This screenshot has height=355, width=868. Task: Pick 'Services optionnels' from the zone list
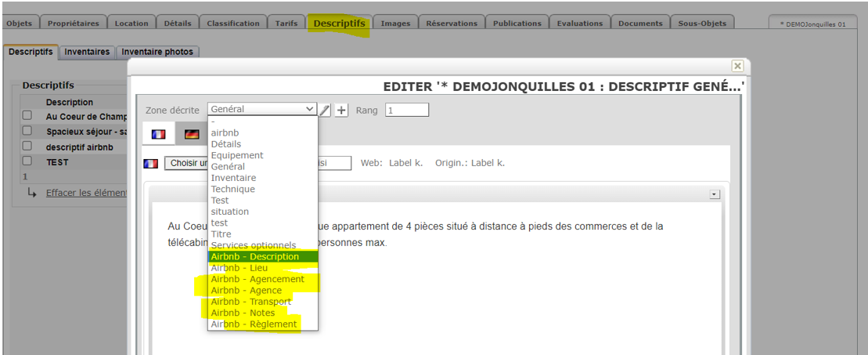254,245
